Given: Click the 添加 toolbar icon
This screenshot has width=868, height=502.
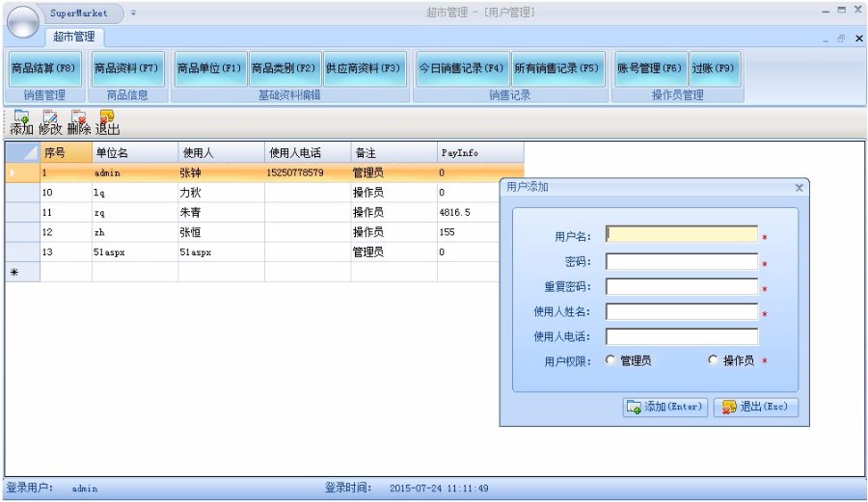Looking at the screenshot, I should point(21,122).
